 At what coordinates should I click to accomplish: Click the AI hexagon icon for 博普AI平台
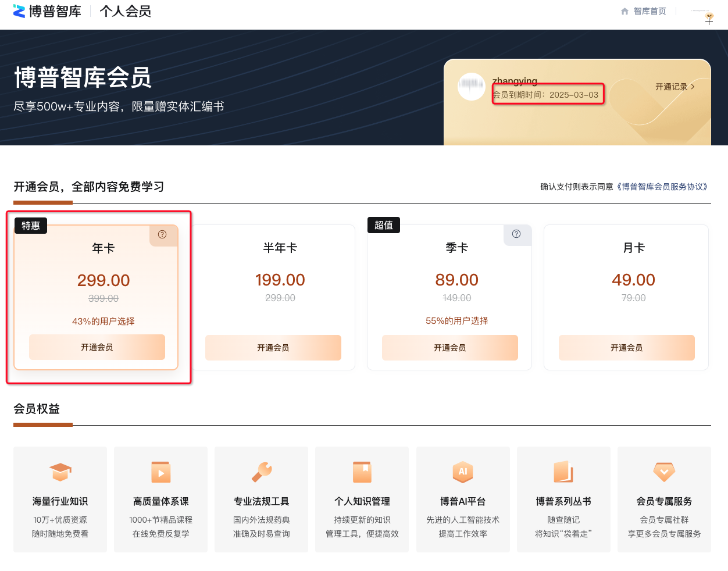tap(463, 472)
